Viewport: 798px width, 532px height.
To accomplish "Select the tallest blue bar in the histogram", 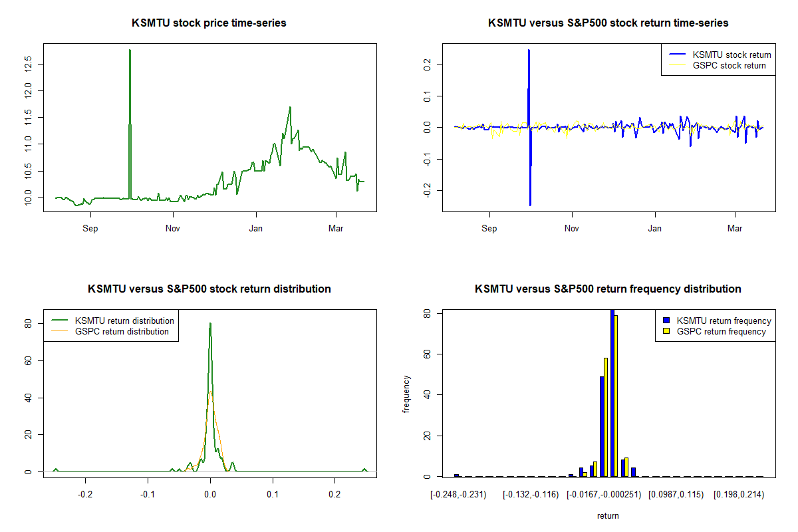I will [612, 392].
